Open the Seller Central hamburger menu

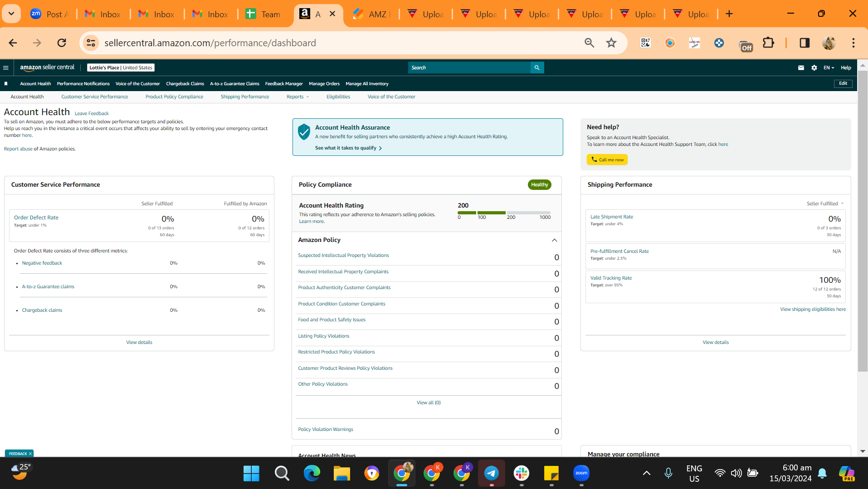pos(6,68)
